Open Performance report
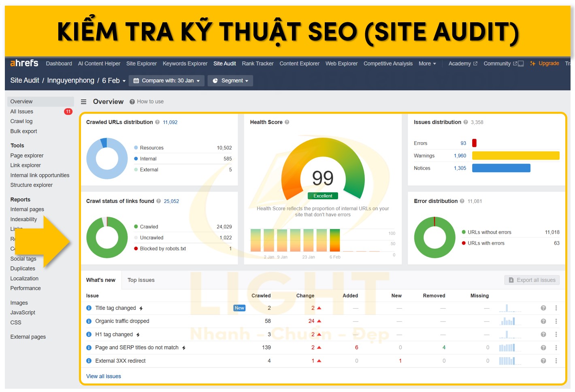This screenshot has height=392, width=575. coord(26,288)
